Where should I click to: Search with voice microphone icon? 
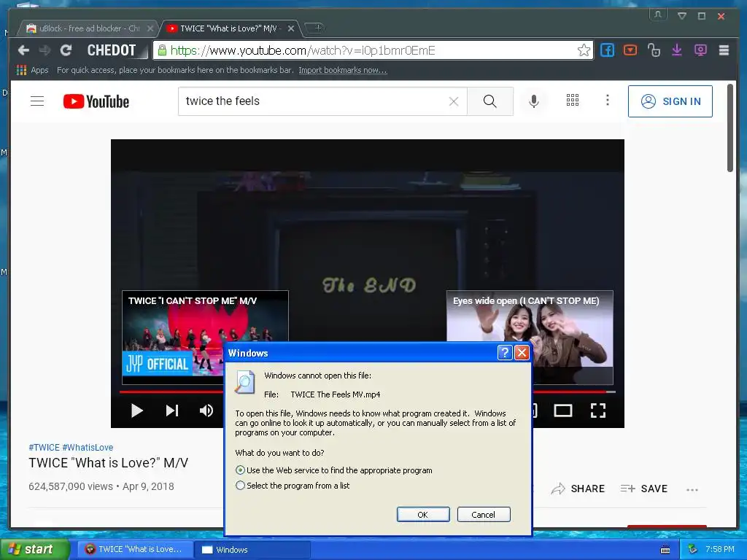(533, 101)
